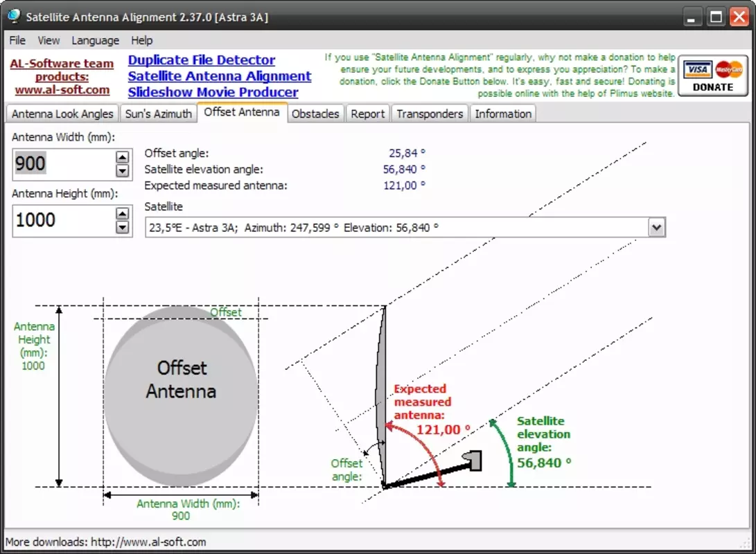Screen dimensions: 756x554
Task: Click the Offset Antenna dish diagram
Action: click(x=181, y=396)
